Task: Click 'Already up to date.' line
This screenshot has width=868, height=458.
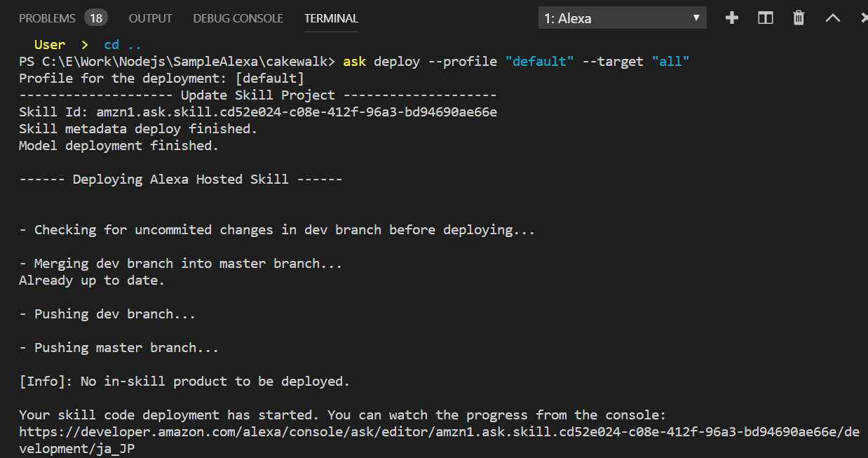Action: [92, 281]
